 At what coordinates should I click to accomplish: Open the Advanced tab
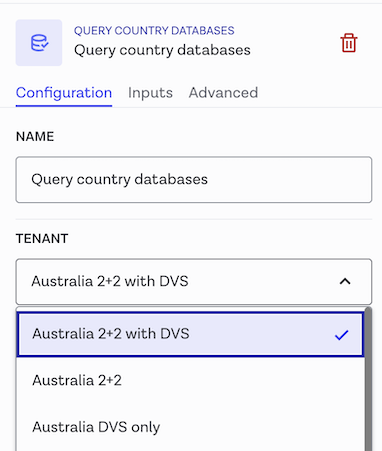pos(223,93)
